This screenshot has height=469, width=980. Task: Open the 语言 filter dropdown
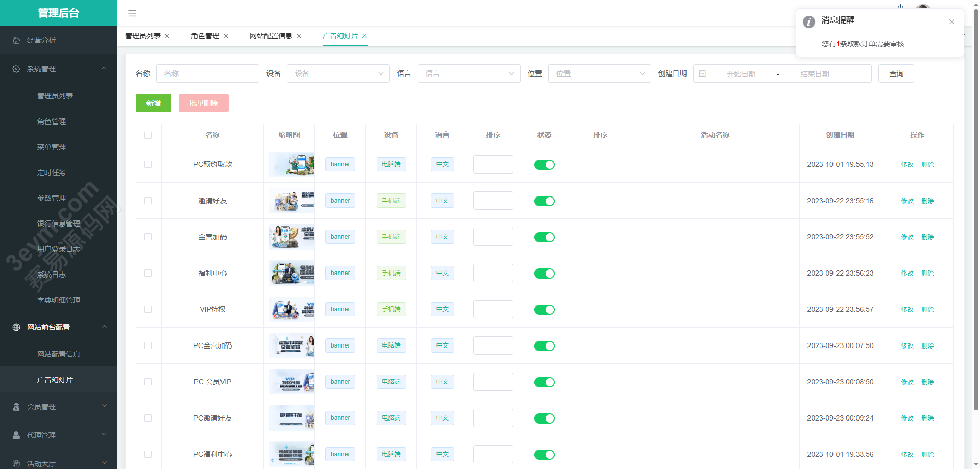pos(469,73)
